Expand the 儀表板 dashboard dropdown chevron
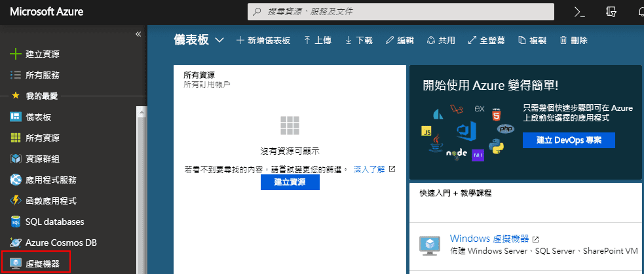The image size is (644, 274). pos(219,40)
